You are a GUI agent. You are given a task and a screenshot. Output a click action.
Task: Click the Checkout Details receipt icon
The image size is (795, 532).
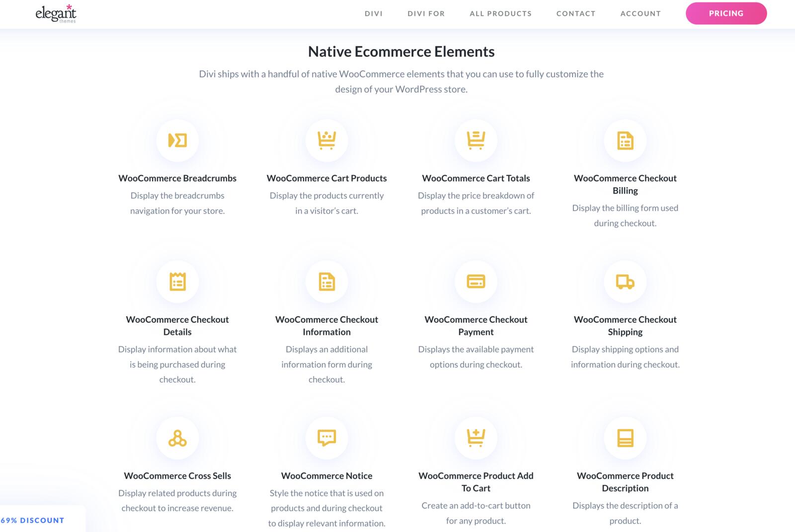[x=177, y=282]
